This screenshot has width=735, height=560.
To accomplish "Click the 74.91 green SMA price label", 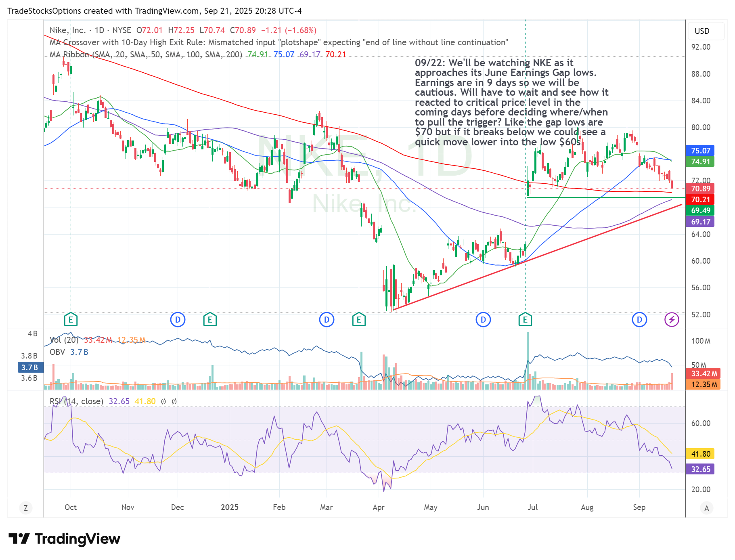I will coord(700,161).
